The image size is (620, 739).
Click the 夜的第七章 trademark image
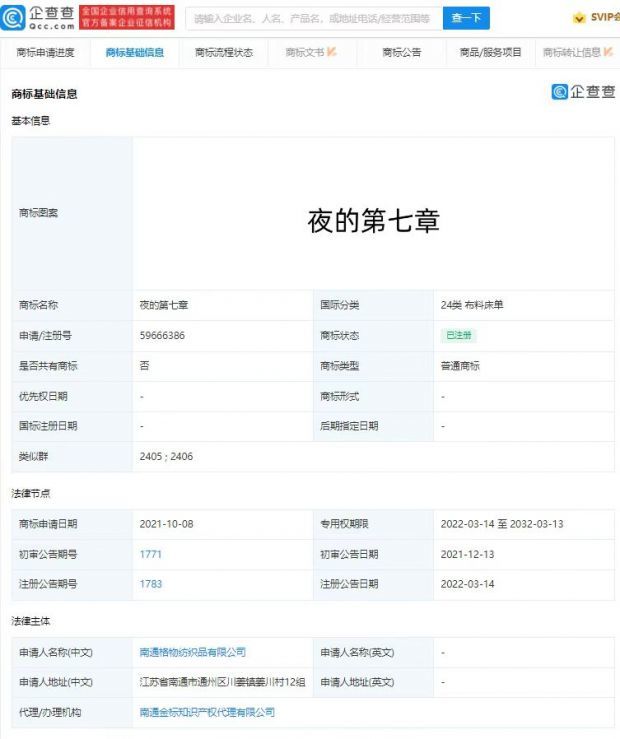(374, 221)
